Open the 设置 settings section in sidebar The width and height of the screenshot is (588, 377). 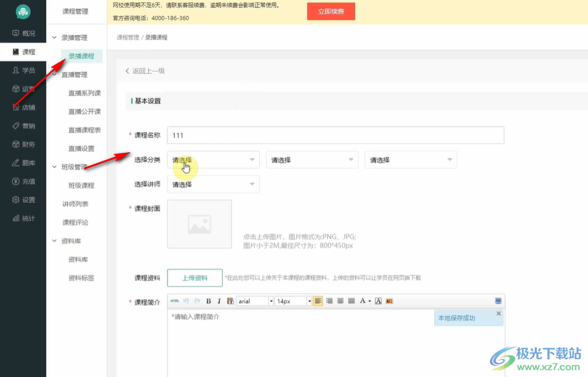coord(23,200)
